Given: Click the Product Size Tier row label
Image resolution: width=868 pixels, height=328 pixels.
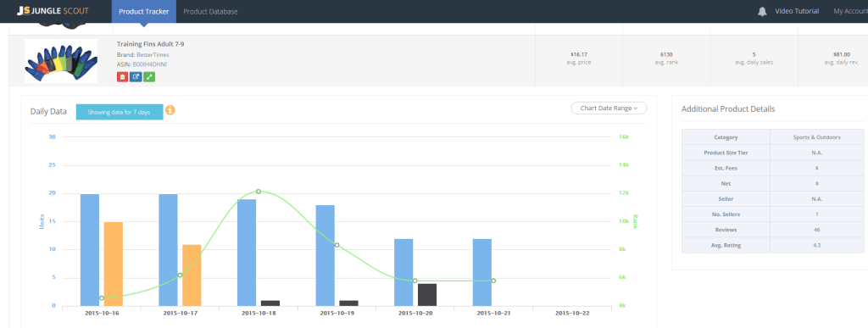Looking at the screenshot, I should coord(726,153).
